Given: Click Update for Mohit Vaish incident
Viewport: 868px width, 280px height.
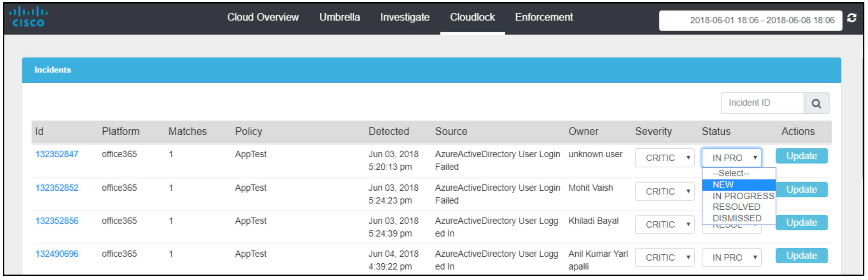Looking at the screenshot, I should tap(801, 190).
